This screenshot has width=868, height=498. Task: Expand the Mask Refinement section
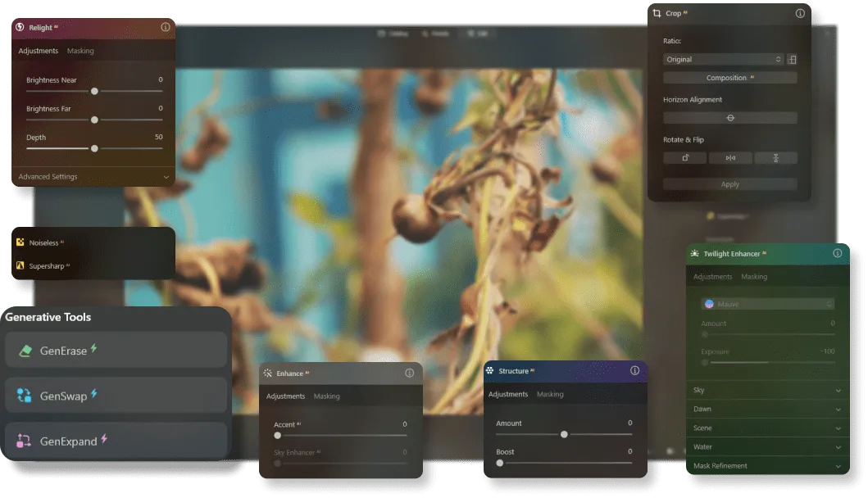tap(766, 466)
